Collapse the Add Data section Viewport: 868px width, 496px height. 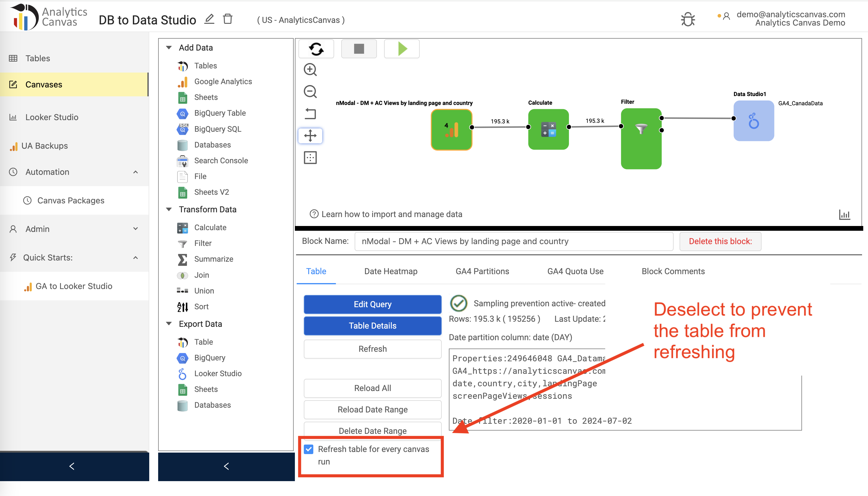(169, 48)
